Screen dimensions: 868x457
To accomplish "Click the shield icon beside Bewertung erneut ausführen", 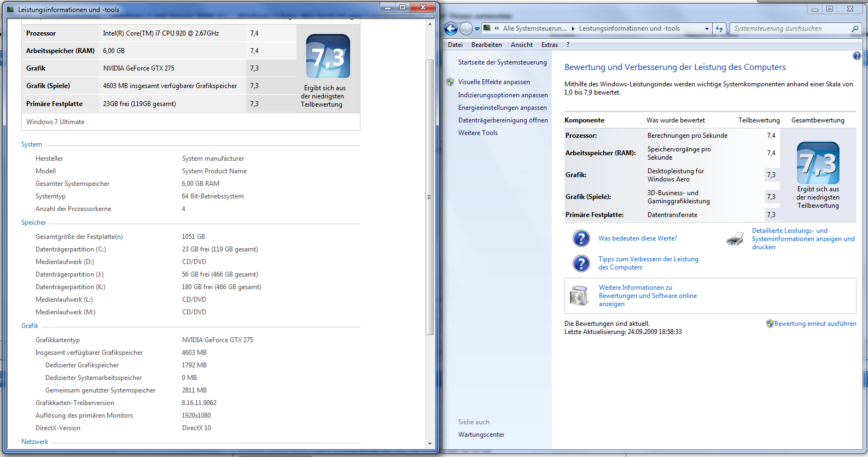I will pos(770,324).
